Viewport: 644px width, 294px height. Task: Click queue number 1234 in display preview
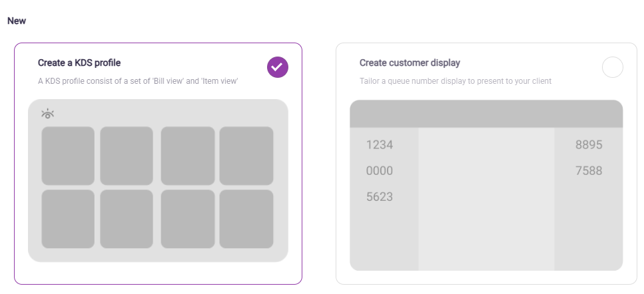click(x=380, y=145)
